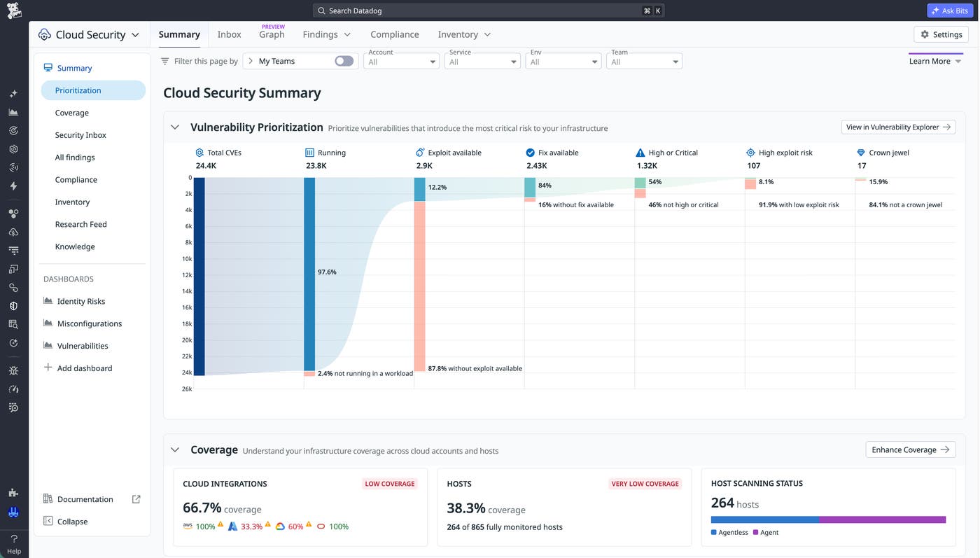Click the High exploit risk crosshair icon
The image size is (980, 558).
click(x=750, y=153)
